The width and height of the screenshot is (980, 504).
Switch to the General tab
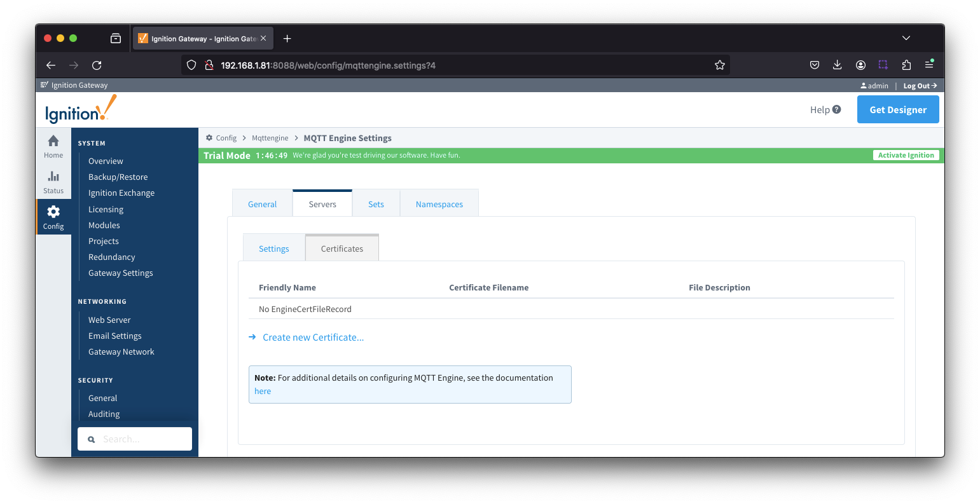[262, 204]
